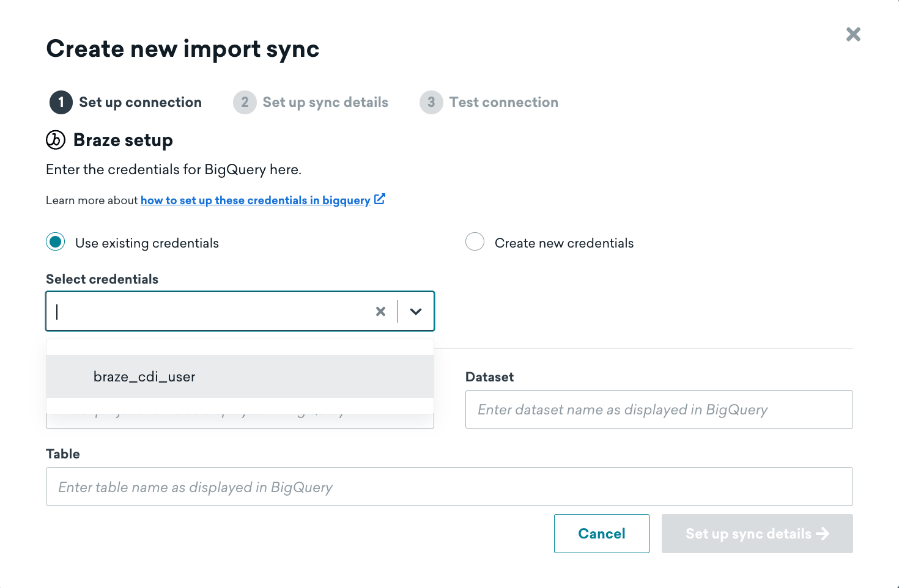The width and height of the screenshot is (899, 588).
Task: Choose braze_cdi_user from the credentials list
Action: click(x=144, y=377)
